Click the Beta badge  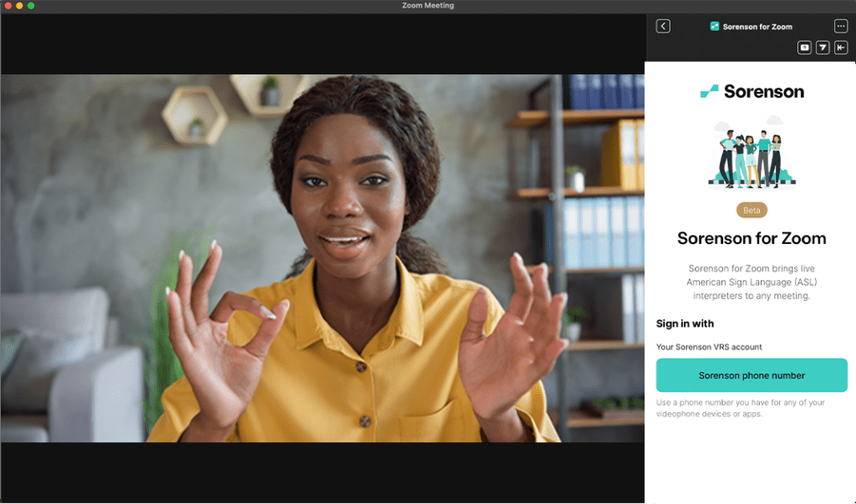(752, 211)
